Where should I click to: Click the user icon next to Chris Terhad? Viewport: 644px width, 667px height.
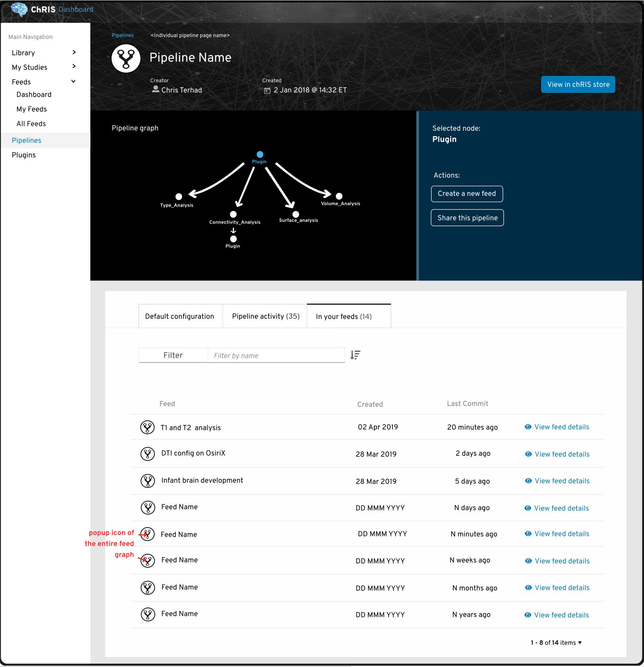156,90
